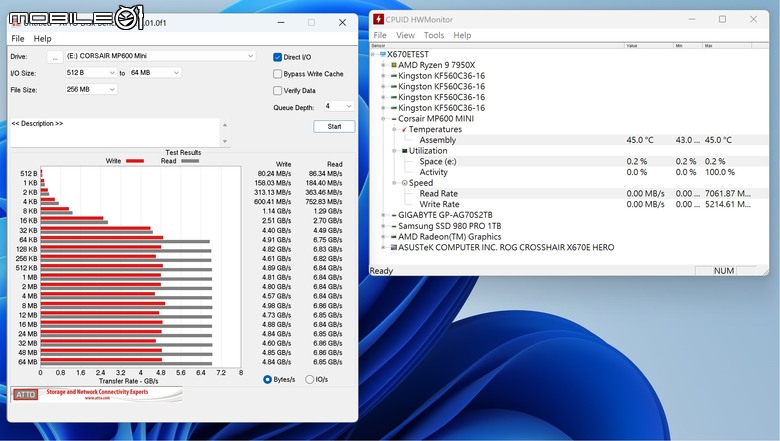The width and height of the screenshot is (780, 441).
Task: Click the HWMonitor app icon in title bar
Action: pyautogui.click(x=378, y=19)
